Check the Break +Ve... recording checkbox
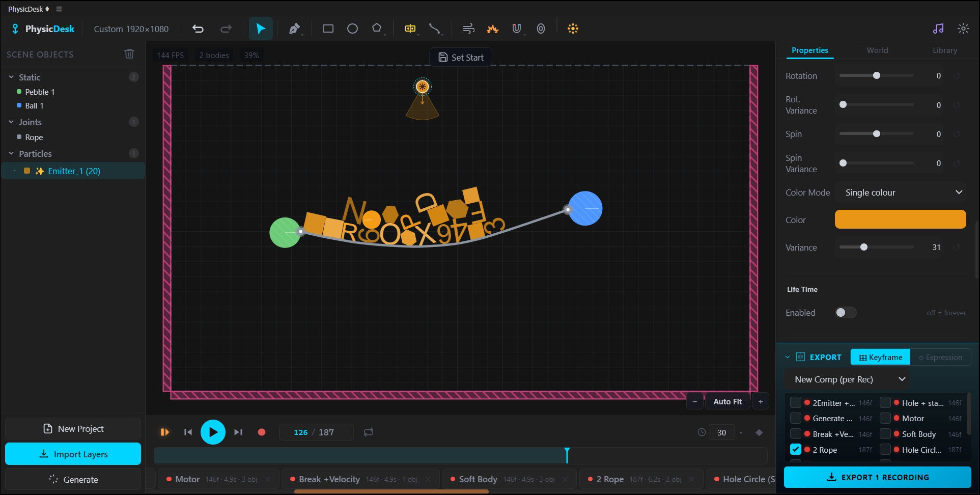The image size is (980, 495). (796, 434)
